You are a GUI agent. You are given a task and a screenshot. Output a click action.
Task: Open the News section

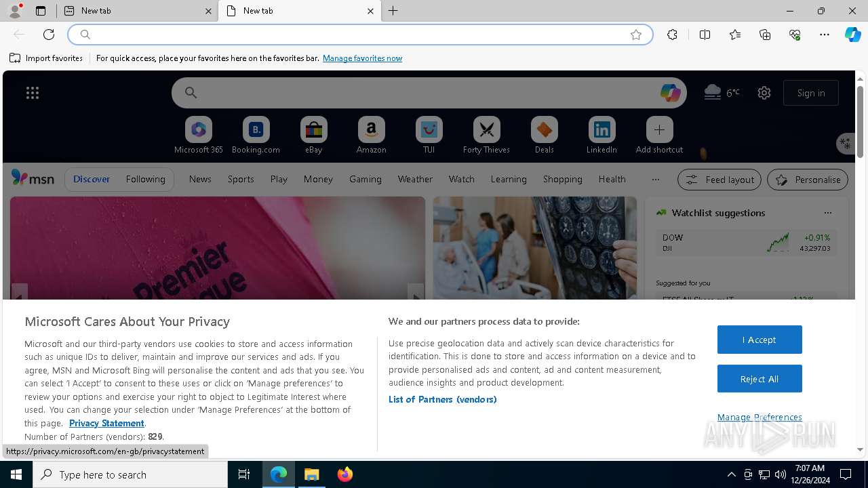click(x=200, y=179)
